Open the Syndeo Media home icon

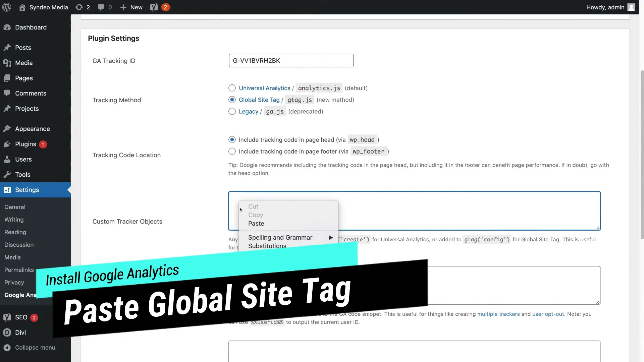point(22,7)
